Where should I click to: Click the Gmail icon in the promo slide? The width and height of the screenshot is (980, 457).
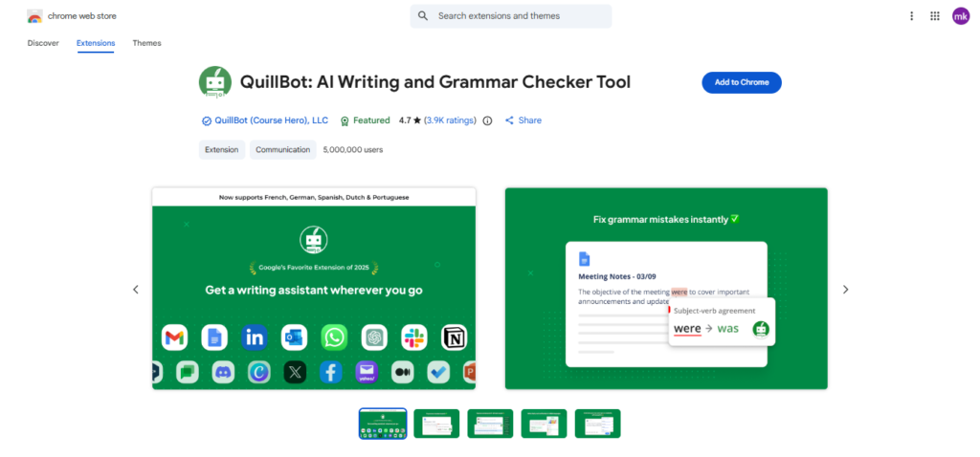pyautogui.click(x=174, y=337)
